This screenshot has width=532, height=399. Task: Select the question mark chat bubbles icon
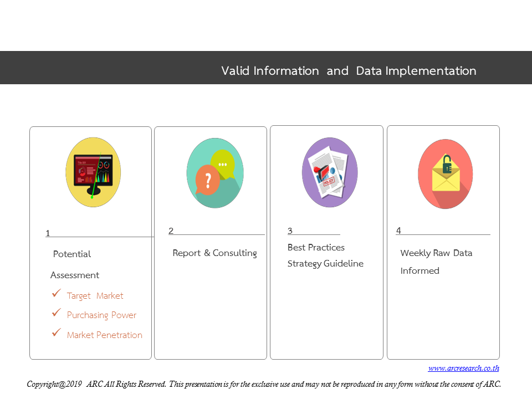tap(215, 173)
